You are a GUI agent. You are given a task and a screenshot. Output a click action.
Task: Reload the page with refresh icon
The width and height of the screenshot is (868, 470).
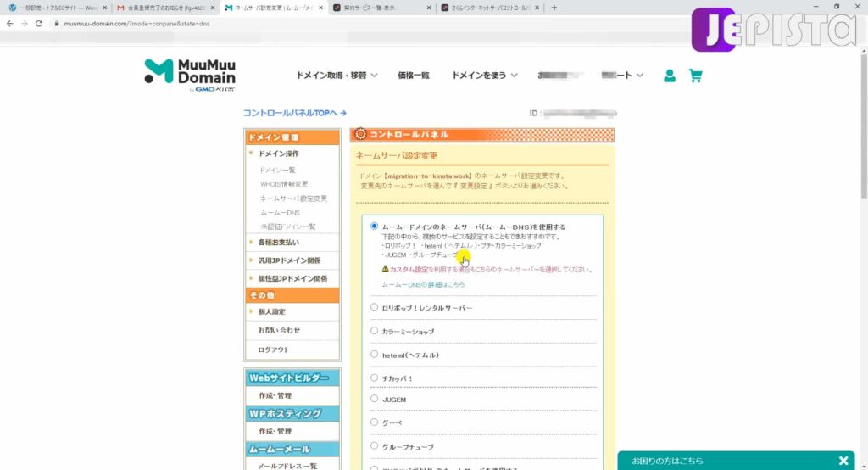pyautogui.click(x=39, y=24)
